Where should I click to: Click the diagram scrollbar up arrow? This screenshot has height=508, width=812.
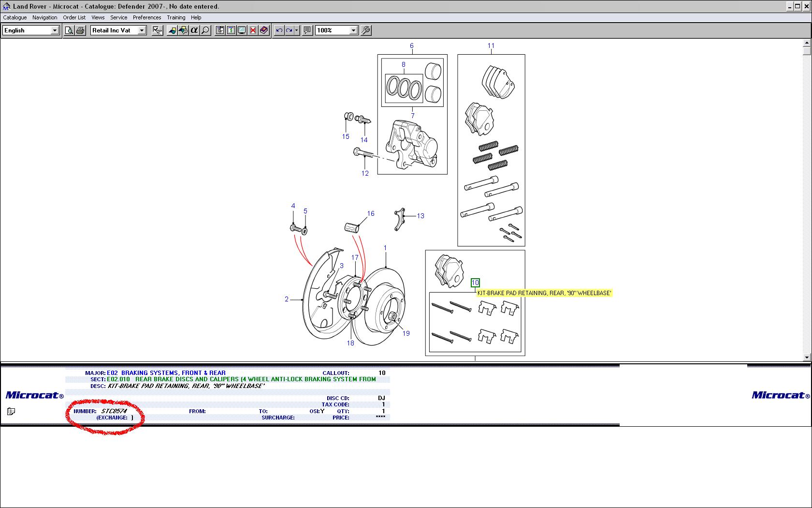807,44
